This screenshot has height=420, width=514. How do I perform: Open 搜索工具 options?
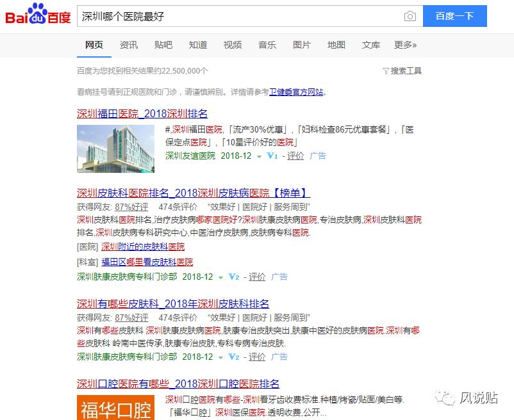pyautogui.click(x=406, y=70)
